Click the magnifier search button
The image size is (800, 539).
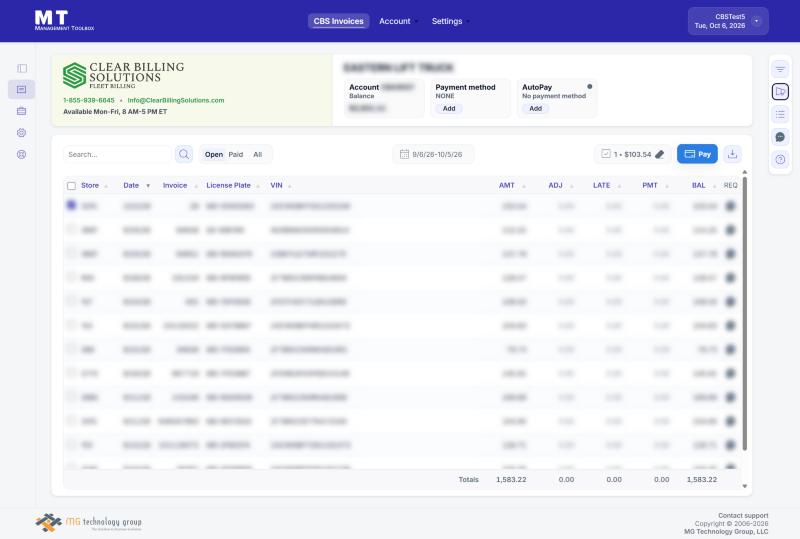(x=184, y=154)
